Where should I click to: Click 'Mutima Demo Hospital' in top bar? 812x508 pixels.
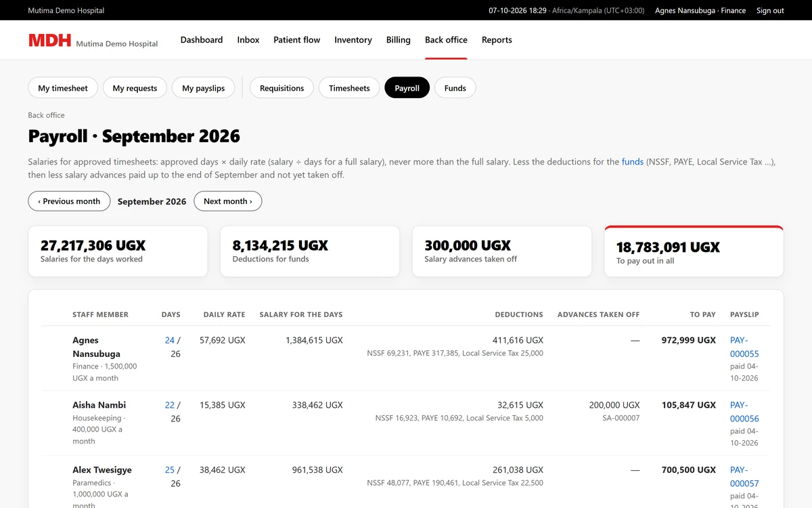click(66, 10)
